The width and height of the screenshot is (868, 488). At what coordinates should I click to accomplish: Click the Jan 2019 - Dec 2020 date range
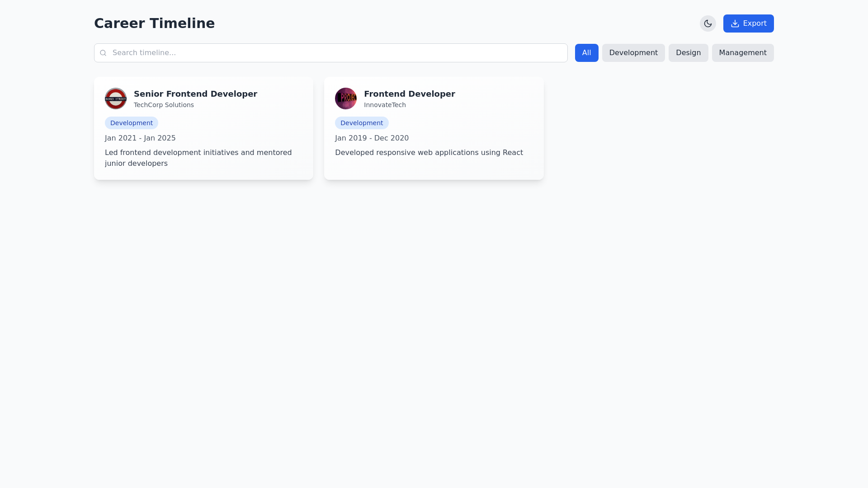coord(372,138)
